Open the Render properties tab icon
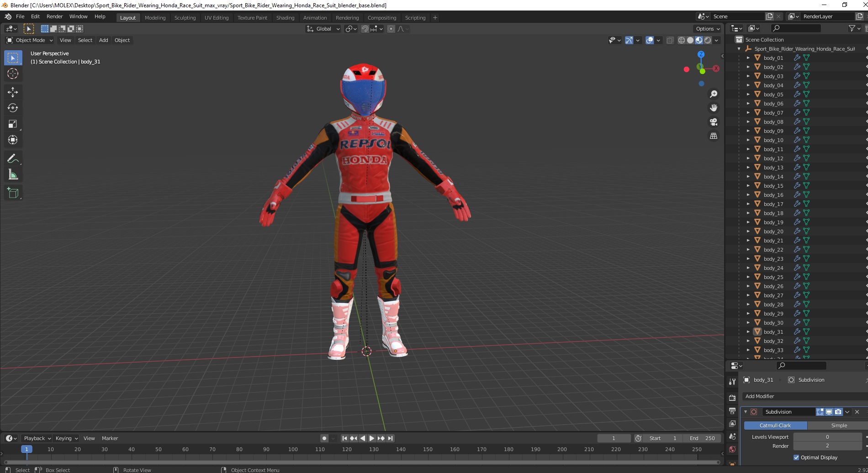Image resolution: width=868 pixels, height=473 pixels. pos(732,398)
